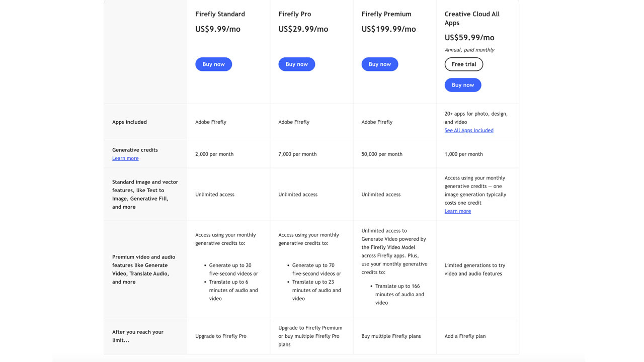Select the Firefly Premium plan heading
This screenshot has width=644, height=362.
point(386,14)
